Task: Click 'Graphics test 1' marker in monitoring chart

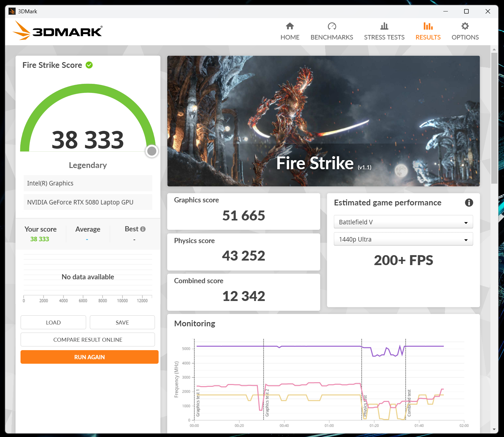Action: (x=198, y=403)
